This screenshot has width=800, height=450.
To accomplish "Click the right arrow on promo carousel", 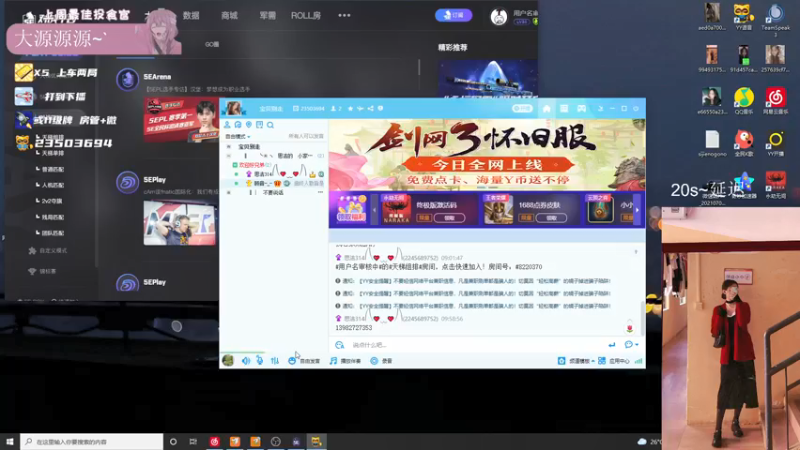I will click(637, 210).
